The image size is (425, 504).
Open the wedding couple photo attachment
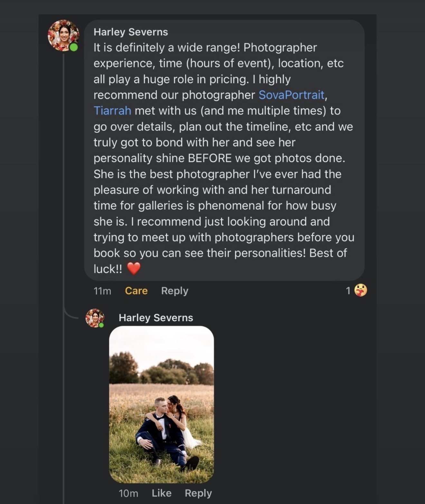(x=161, y=404)
